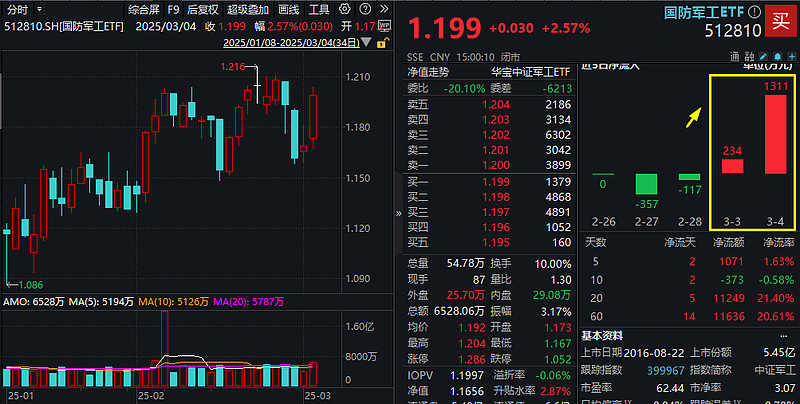800x404 pixels.
Task: Click the 2025/01/08-2025/03/04 date range link
Action: [291, 43]
